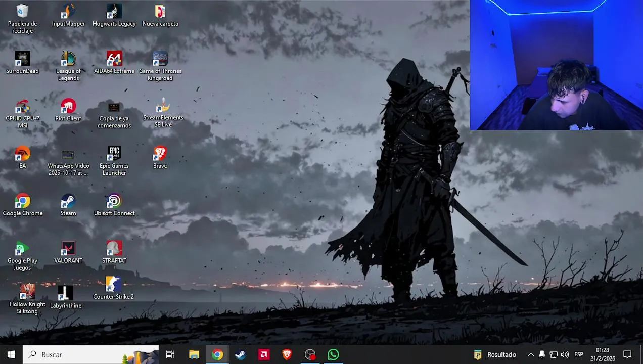The height and width of the screenshot is (364, 643).
Task: Open the notification center icon
Action: (x=627, y=355)
